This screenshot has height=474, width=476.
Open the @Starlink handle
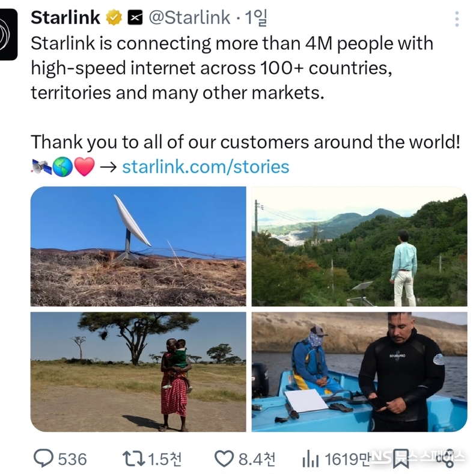(189, 17)
